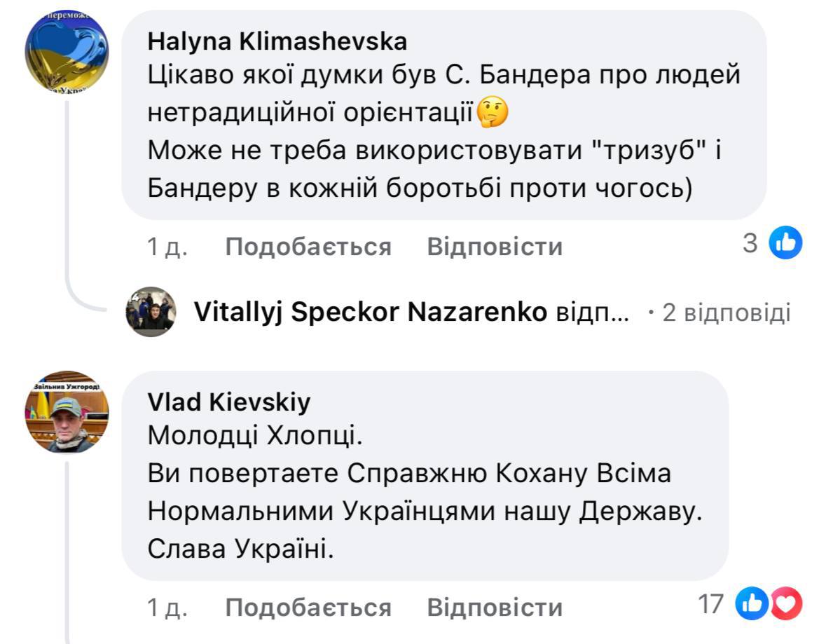Click the blue like reaction icon beside count 3
Image resolution: width=819 pixels, height=644 pixels.
785,244
